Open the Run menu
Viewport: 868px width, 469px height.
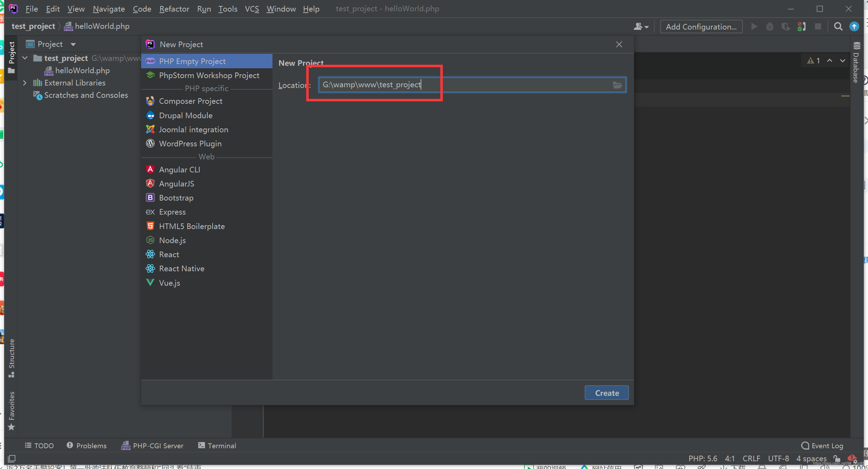(x=204, y=9)
